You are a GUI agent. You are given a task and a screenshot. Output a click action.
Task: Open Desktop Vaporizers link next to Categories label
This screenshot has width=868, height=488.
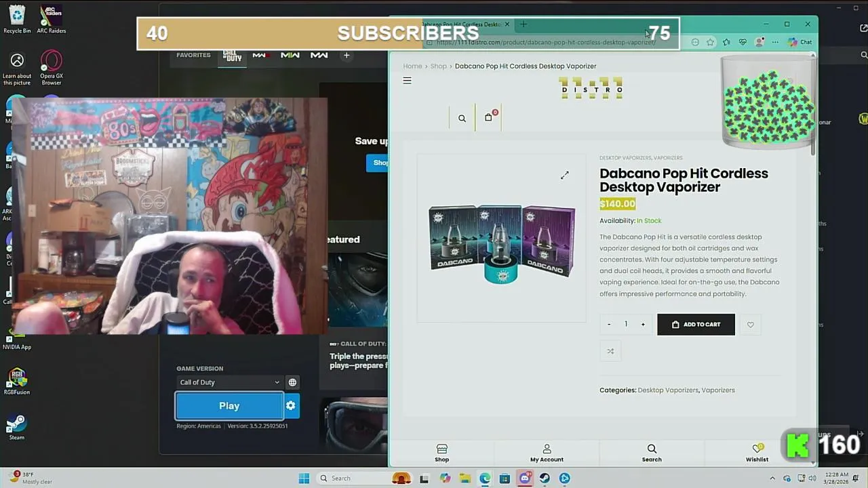pos(667,390)
